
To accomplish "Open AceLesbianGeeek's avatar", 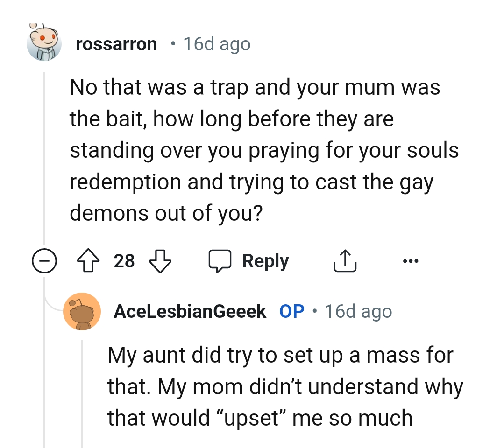I will click(82, 311).
